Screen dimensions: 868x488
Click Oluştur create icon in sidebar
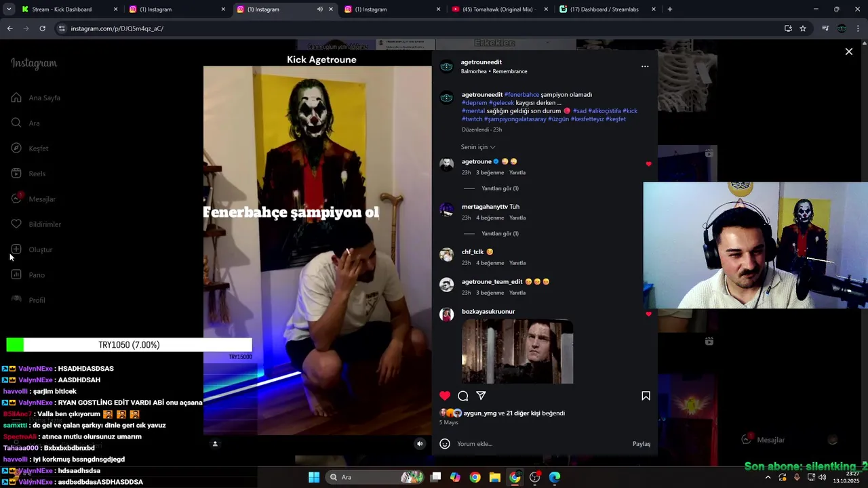[x=16, y=249]
